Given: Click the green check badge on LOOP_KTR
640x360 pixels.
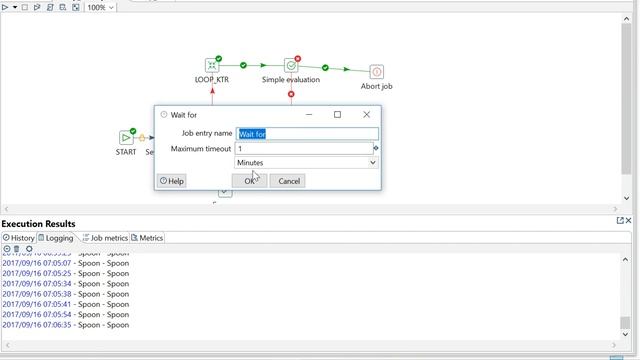Looking at the screenshot, I should coord(219,59).
